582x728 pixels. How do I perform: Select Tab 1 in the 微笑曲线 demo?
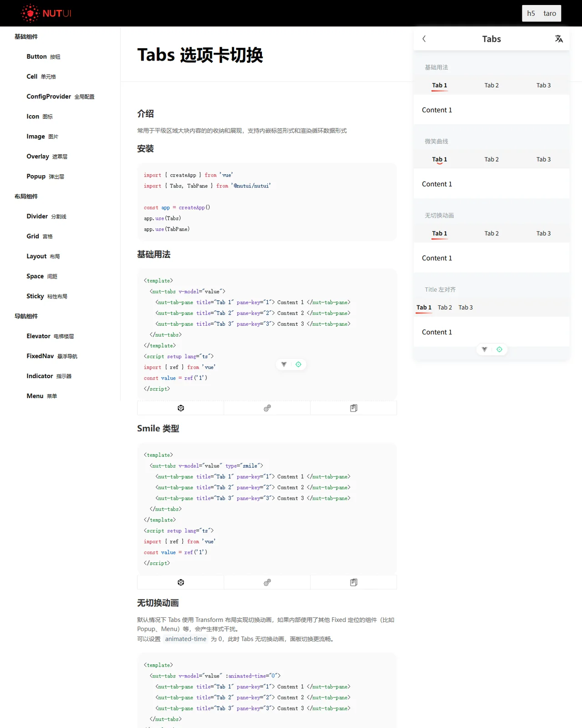coord(440,159)
